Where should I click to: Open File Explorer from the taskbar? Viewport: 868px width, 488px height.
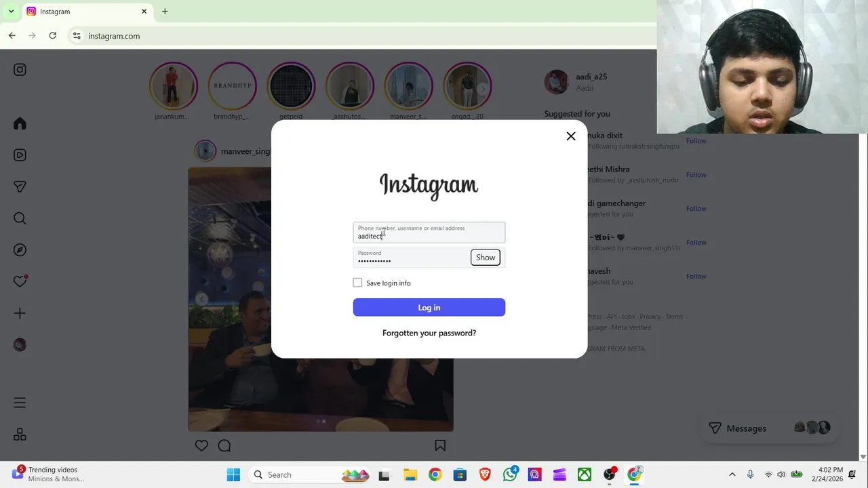[x=410, y=474]
